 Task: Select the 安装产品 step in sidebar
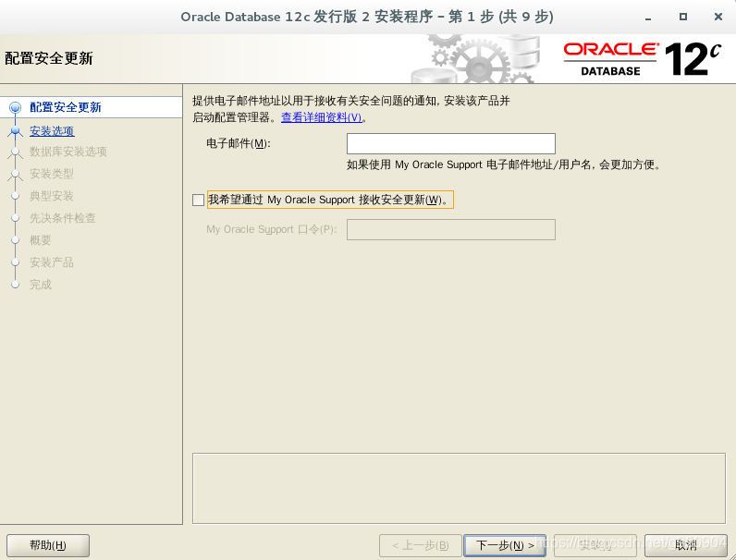pos(52,262)
